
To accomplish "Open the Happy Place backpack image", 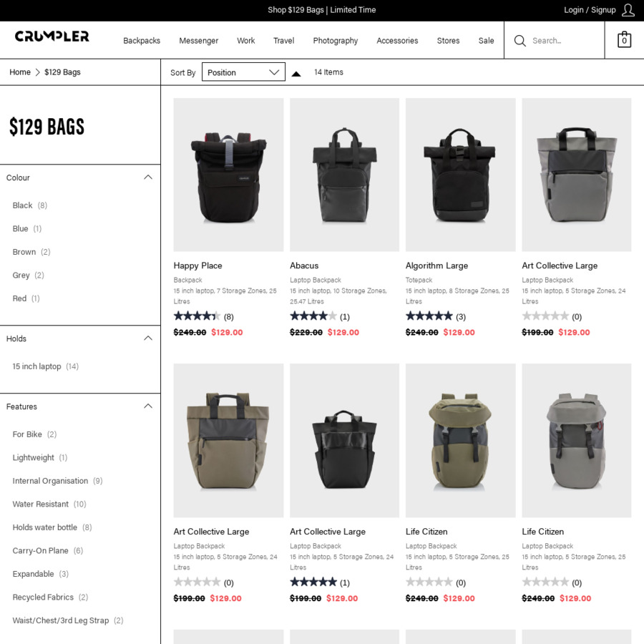I will point(228,175).
